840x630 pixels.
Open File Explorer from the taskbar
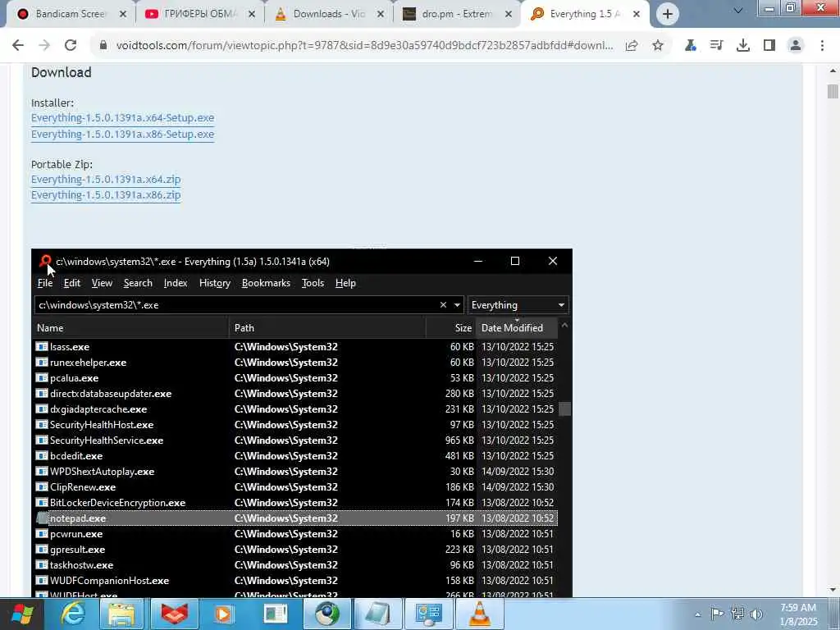[121, 614]
